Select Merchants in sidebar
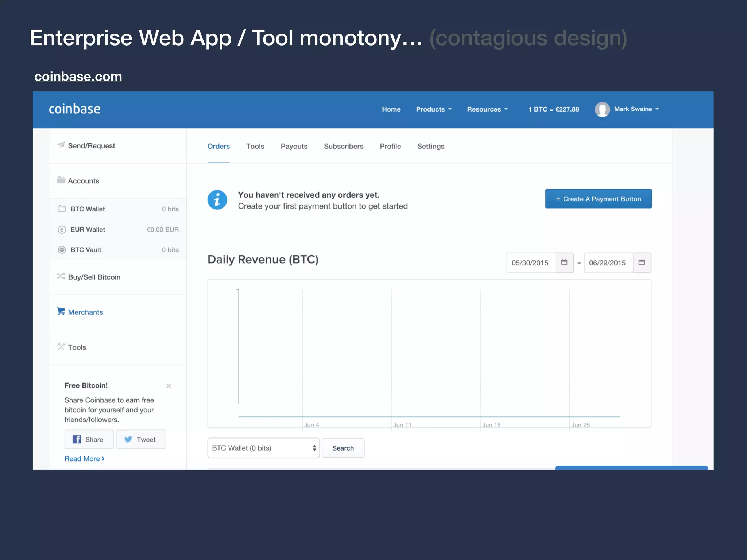The image size is (747, 560). point(118,312)
